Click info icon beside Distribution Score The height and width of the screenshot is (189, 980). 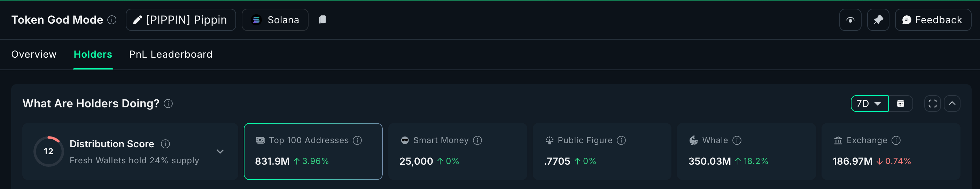(165, 144)
